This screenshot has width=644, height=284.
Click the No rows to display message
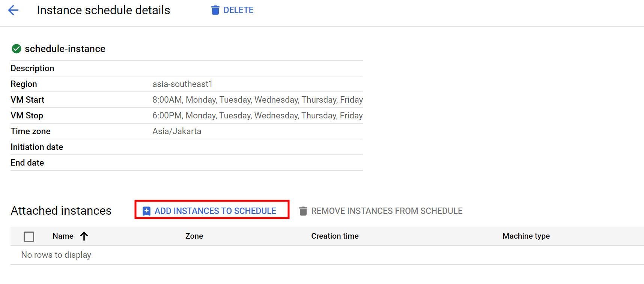[56, 255]
